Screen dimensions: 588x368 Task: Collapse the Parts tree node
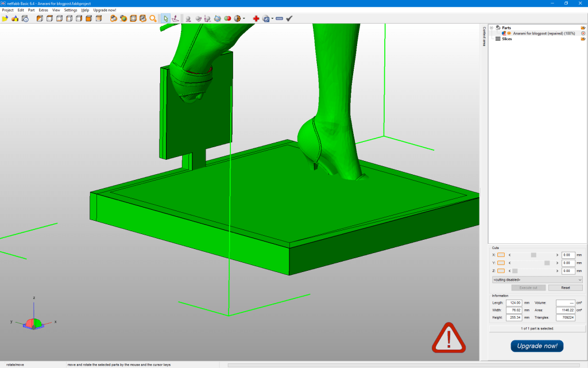[492, 28]
